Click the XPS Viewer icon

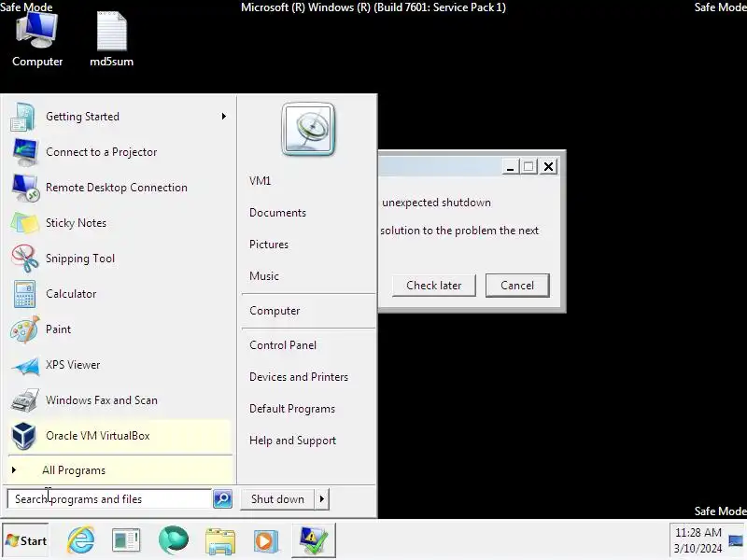pyautogui.click(x=25, y=365)
